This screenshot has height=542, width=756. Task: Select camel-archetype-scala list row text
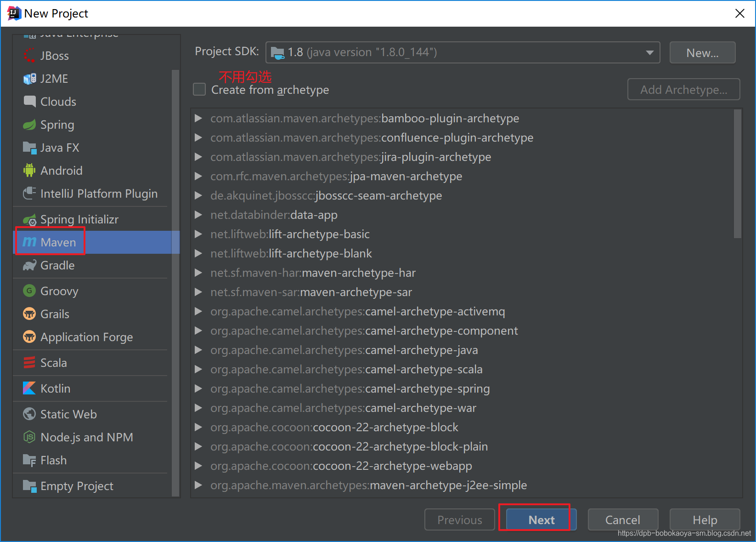click(346, 369)
